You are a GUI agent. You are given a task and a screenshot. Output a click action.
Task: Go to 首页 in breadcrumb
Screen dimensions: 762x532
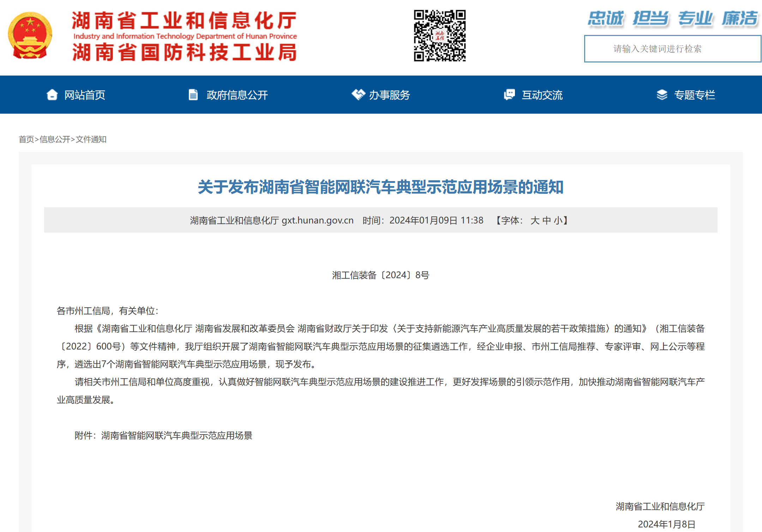pyautogui.click(x=26, y=139)
